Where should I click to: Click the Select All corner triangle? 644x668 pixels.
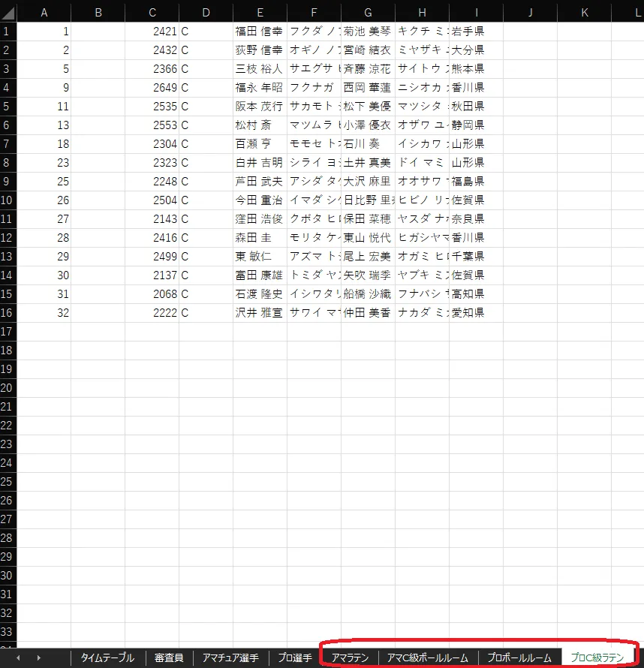click(8, 12)
